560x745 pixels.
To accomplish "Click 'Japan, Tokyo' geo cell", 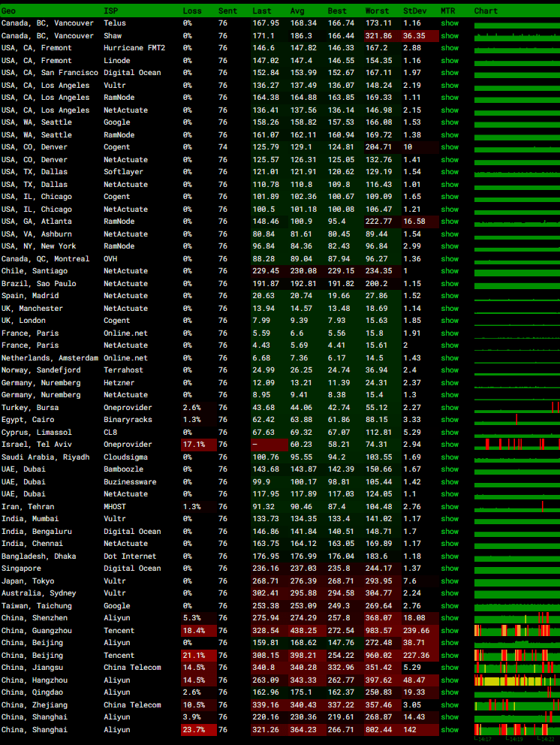I will tap(28, 581).
